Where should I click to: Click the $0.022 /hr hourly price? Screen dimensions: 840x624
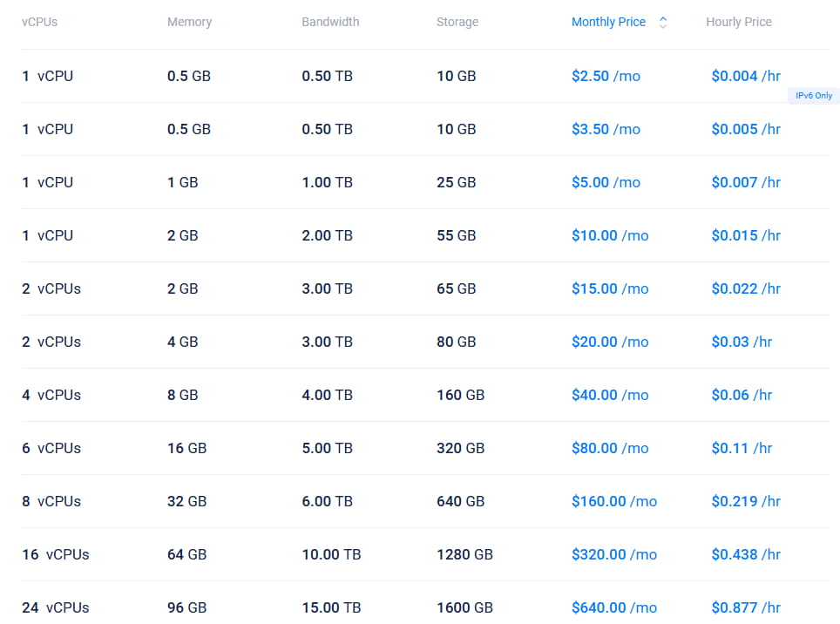coord(745,288)
